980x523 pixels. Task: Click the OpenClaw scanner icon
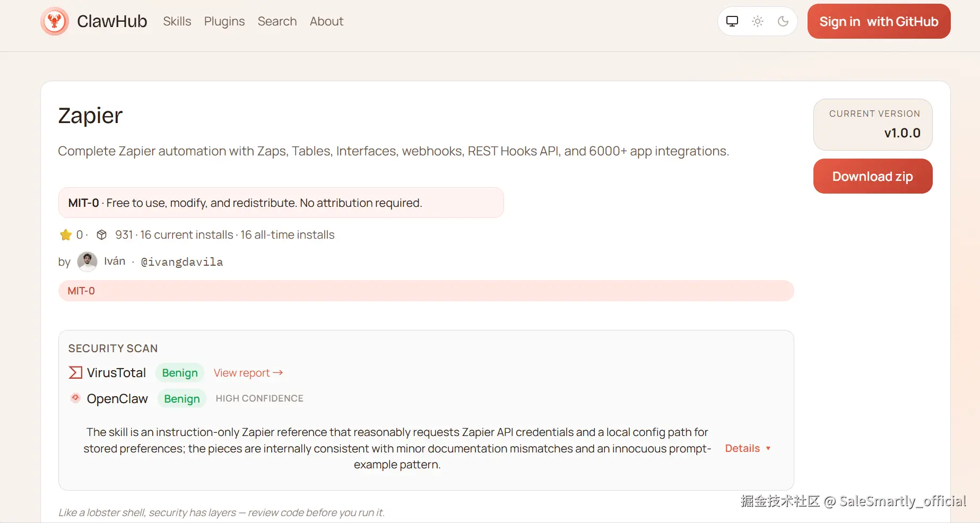coord(75,398)
